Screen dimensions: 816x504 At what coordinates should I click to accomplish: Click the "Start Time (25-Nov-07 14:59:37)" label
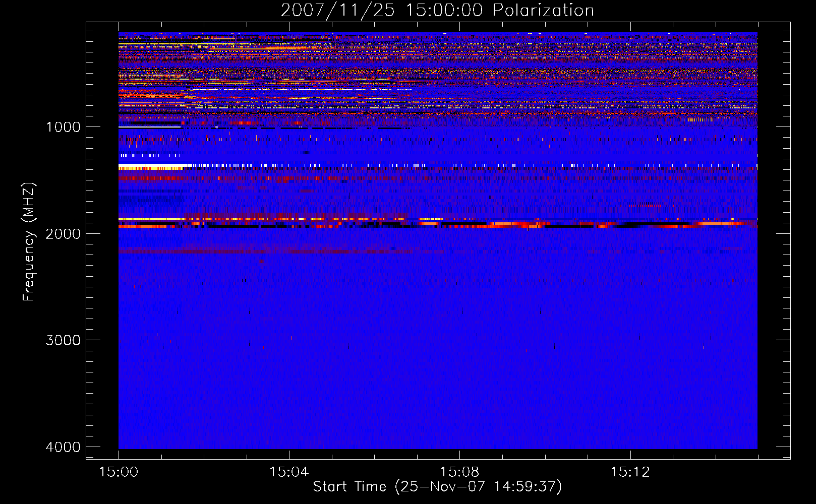437,487
